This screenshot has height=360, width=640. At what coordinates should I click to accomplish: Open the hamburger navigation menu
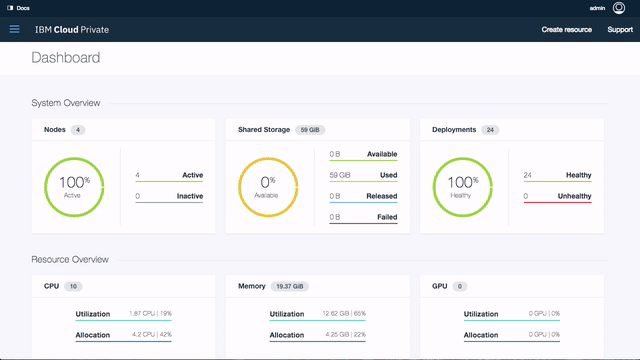click(x=14, y=29)
